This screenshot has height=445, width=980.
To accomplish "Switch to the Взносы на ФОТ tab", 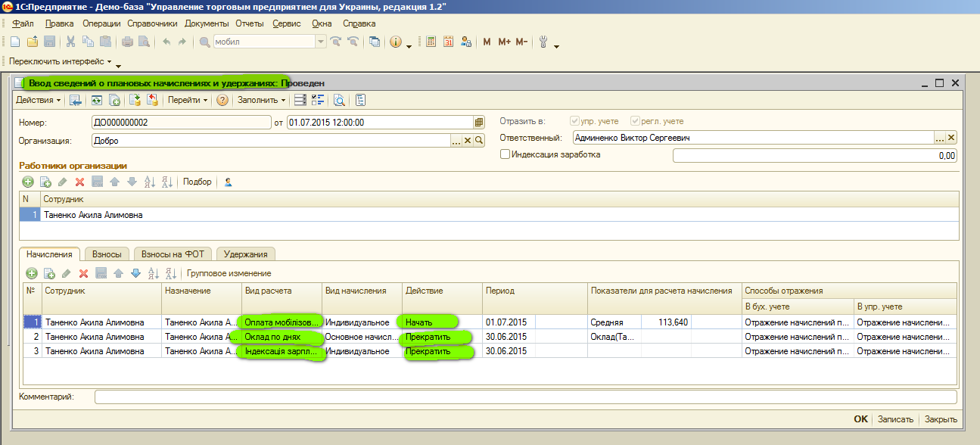I will tap(173, 254).
